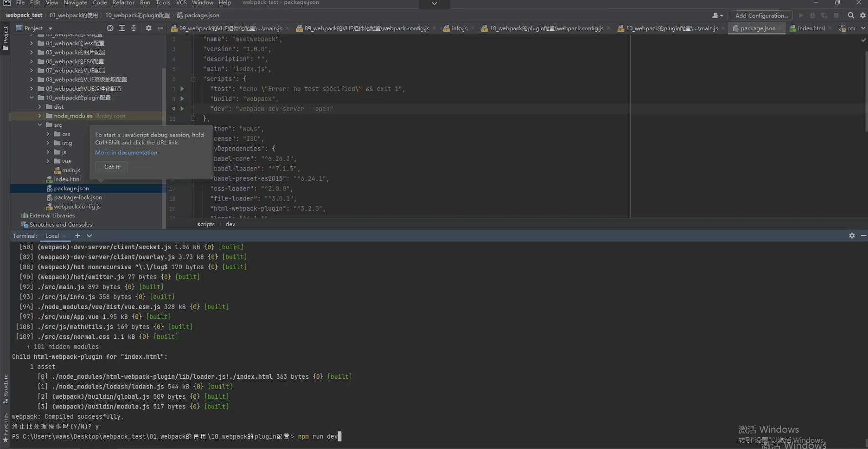Run the "dev" script from the gutter

click(182, 109)
